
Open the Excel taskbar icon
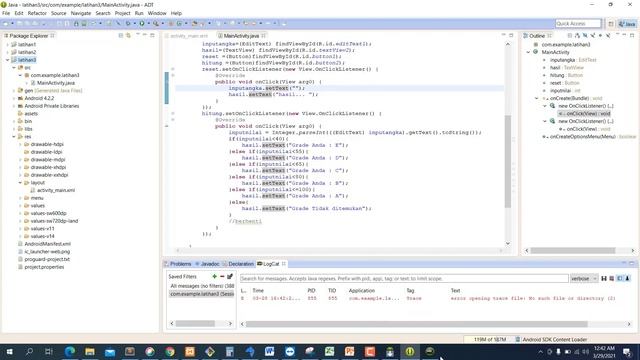329,351
